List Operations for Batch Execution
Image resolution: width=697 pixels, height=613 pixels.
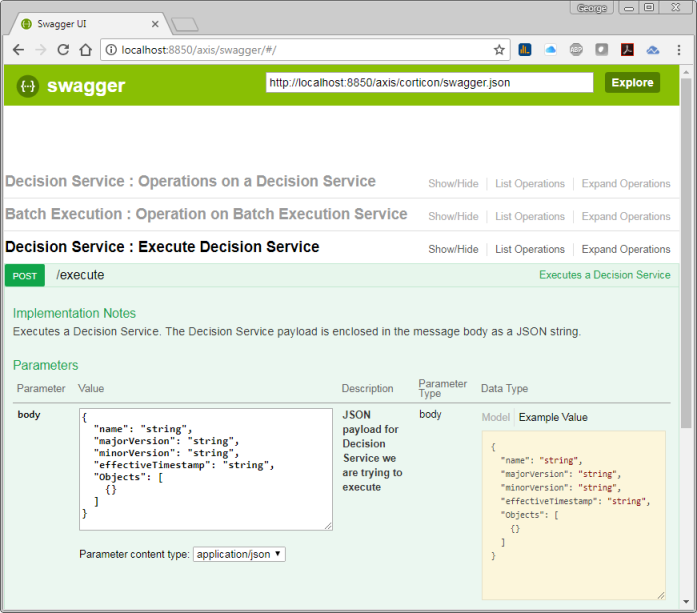pyautogui.click(x=530, y=216)
